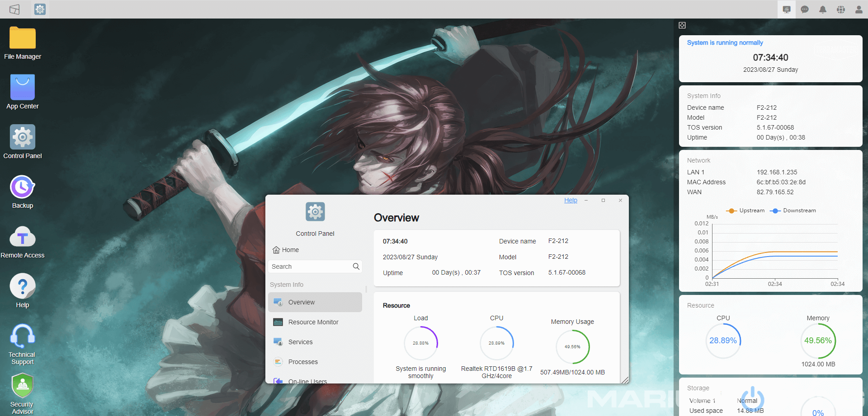The image size is (868, 416).
Task: Click the 1024.00 MB total in widget
Action: click(x=818, y=364)
